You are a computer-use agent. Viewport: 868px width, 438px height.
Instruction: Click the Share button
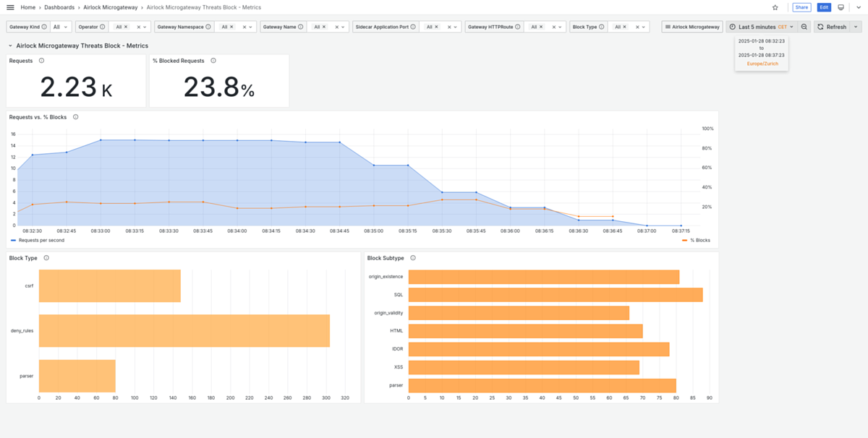801,7
